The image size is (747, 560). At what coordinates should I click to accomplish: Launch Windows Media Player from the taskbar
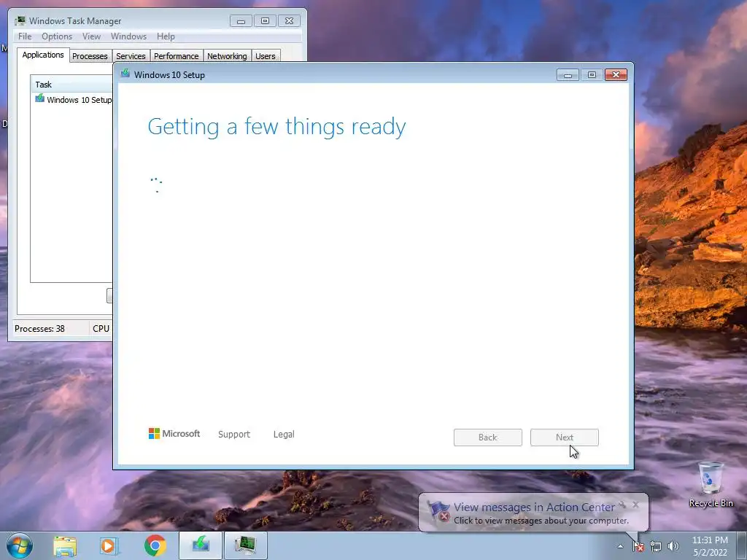click(108, 545)
